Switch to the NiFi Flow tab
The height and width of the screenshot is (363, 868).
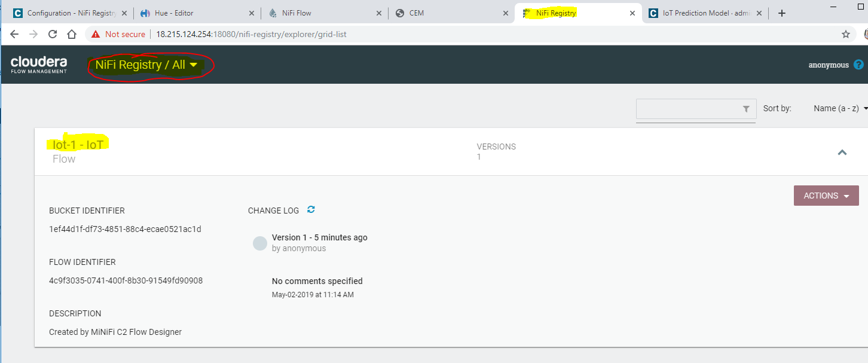(325, 13)
